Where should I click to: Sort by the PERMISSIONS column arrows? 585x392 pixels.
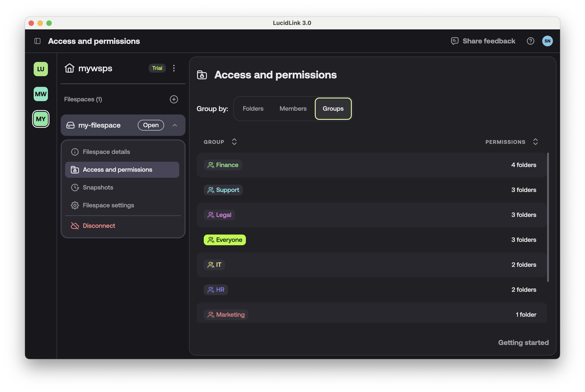point(535,142)
